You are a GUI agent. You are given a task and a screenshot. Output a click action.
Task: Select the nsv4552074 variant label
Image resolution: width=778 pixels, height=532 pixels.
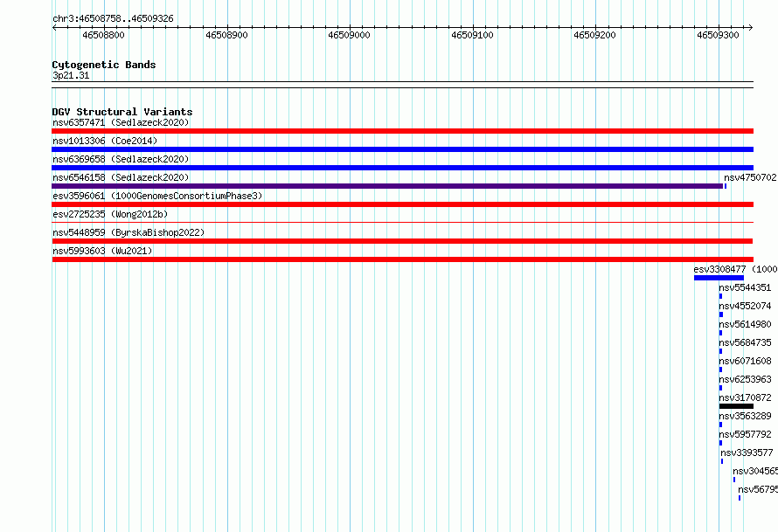tap(746, 306)
